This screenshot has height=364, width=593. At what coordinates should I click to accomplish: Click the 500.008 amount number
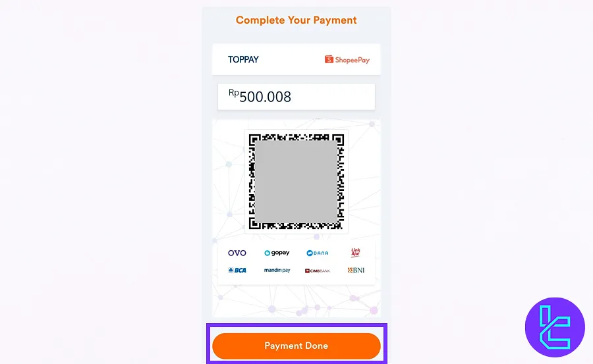click(265, 97)
